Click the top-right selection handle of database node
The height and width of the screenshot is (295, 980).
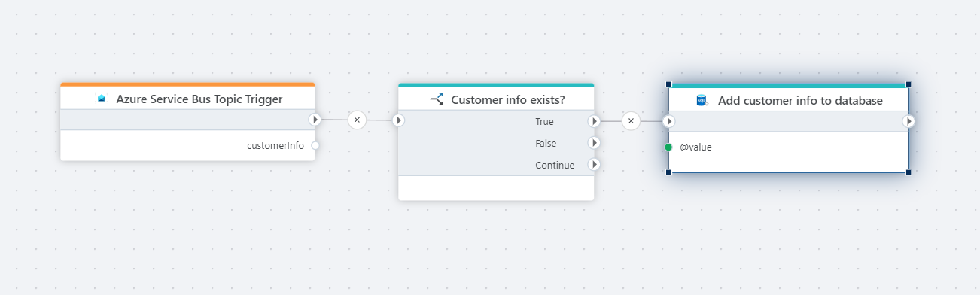pyautogui.click(x=908, y=84)
